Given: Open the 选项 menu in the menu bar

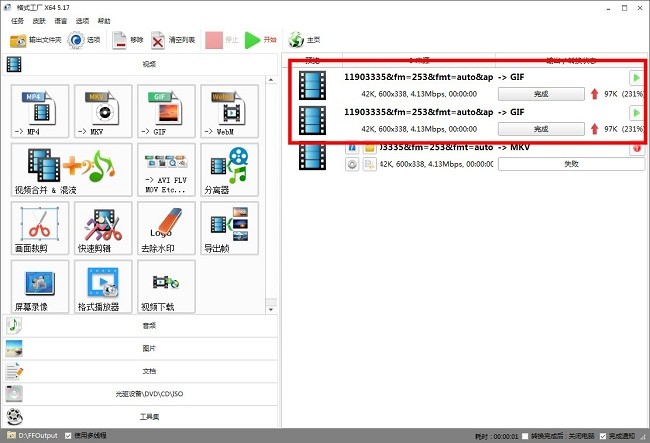Looking at the screenshot, I should click(x=82, y=21).
